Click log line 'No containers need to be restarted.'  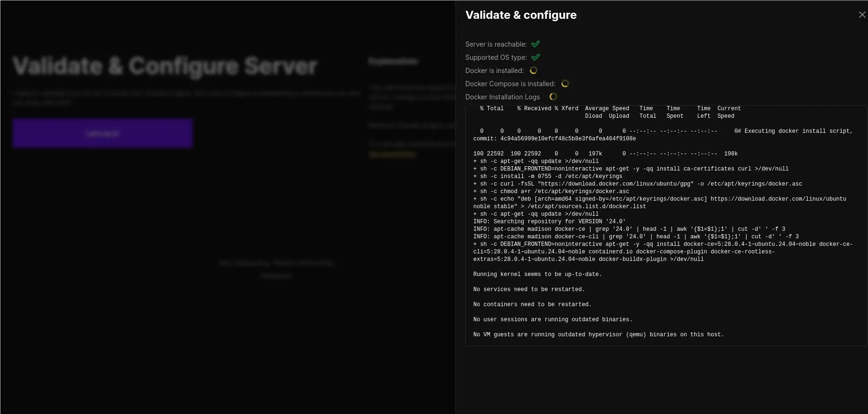(532, 304)
